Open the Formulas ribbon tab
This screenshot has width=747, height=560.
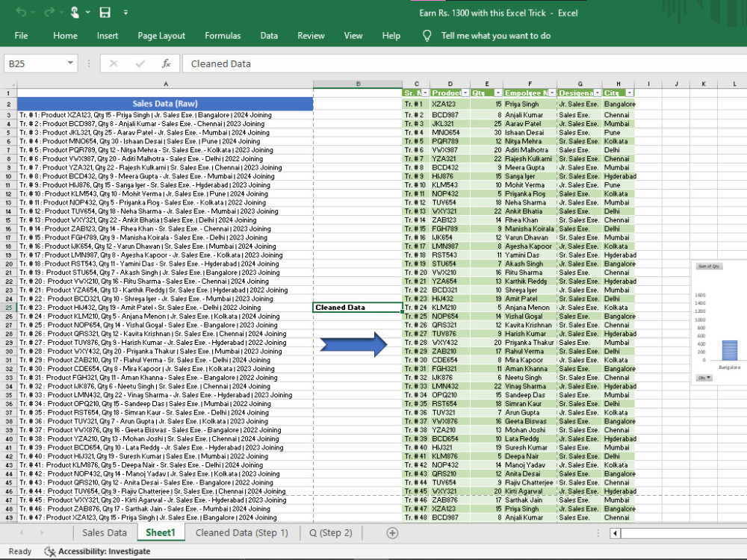pyautogui.click(x=223, y=36)
